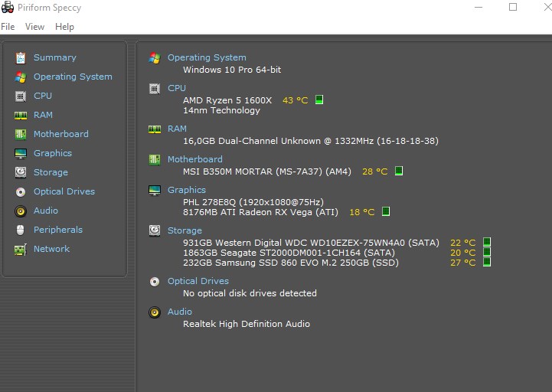This screenshot has width=552, height=392.
Task: Click the Graphics monitor icon in summary panel
Action: pos(155,190)
